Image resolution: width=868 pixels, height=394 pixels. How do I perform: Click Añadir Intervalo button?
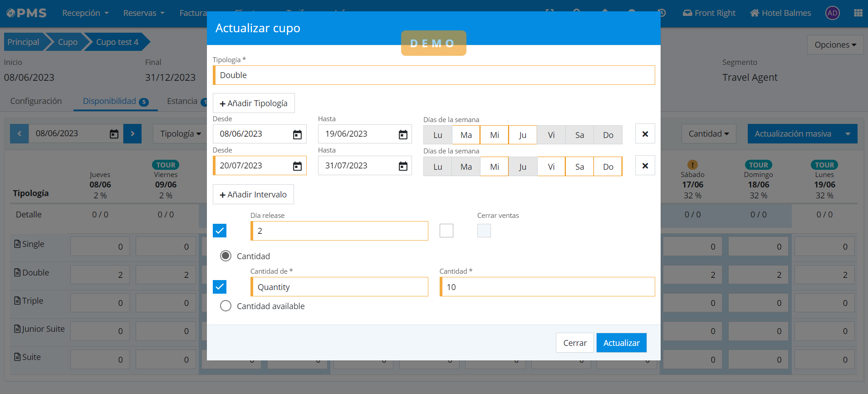pyautogui.click(x=253, y=194)
